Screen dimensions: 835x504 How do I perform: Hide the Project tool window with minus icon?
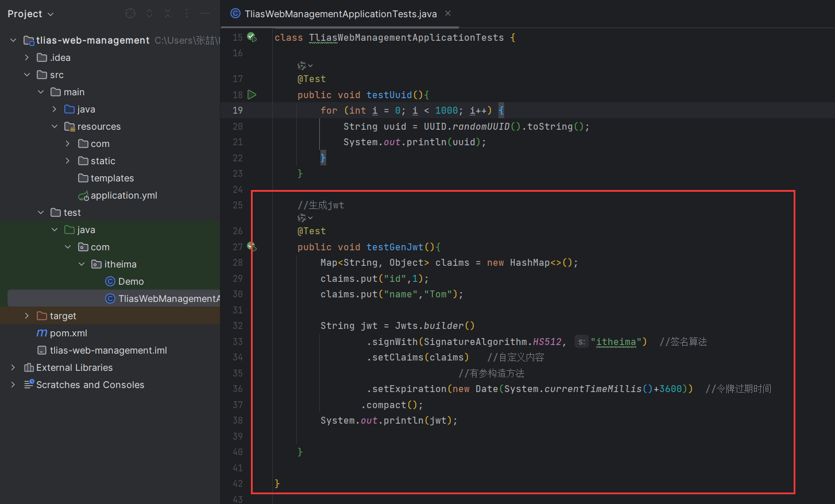pos(204,13)
